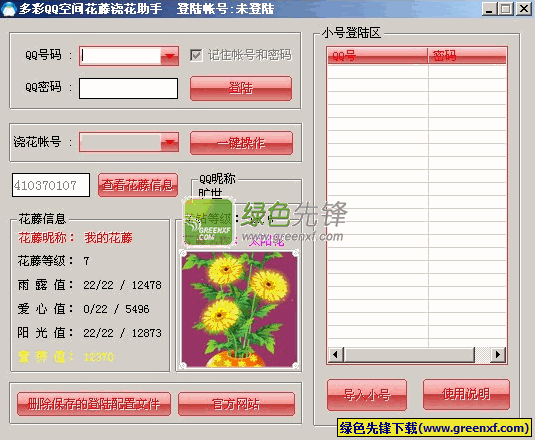Click the QQ密码 password field
Image resolution: width=535 pixels, height=440 pixels.
(x=128, y=88)
